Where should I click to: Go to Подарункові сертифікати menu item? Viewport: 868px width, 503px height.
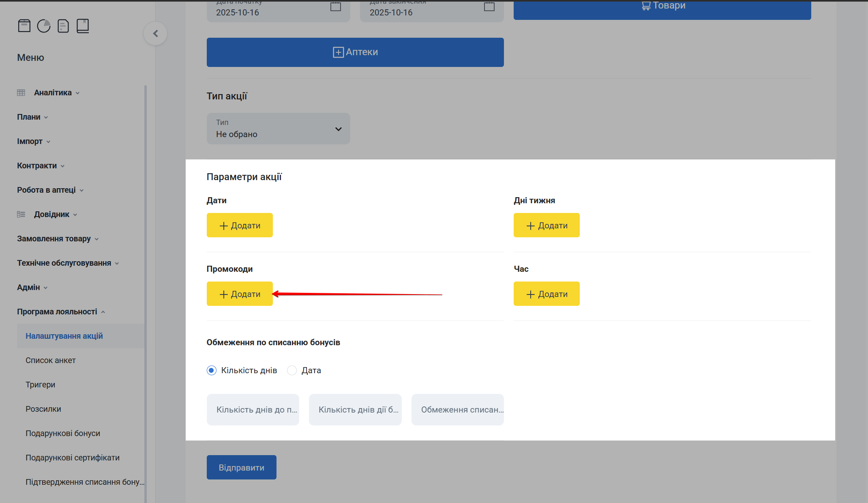tap(73, 458)
